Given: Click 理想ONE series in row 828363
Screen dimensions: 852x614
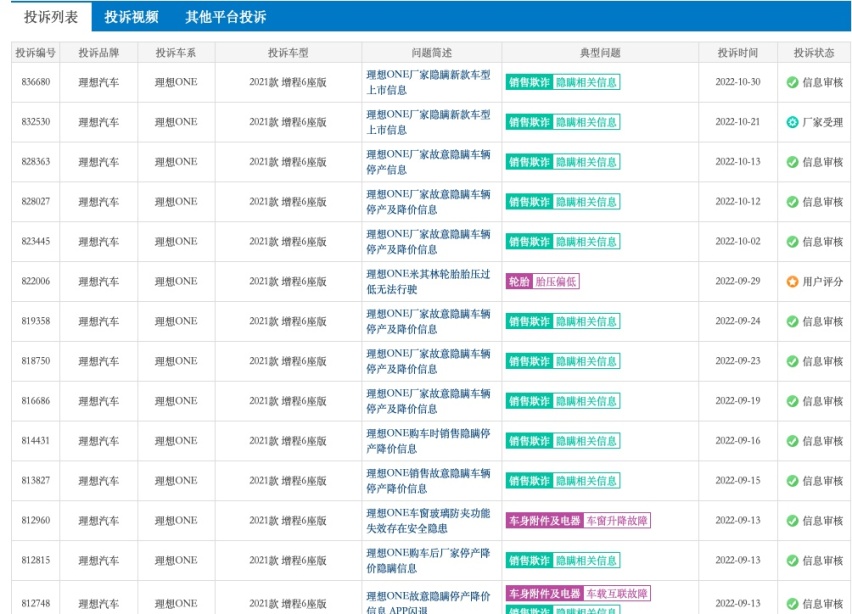Looking at the screenshot, I should click(x=176, y=162).
